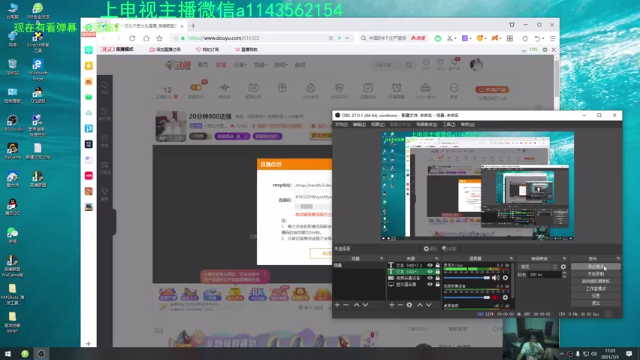Add a new scene in OBS Scenes panel

[x=337, y=305]
